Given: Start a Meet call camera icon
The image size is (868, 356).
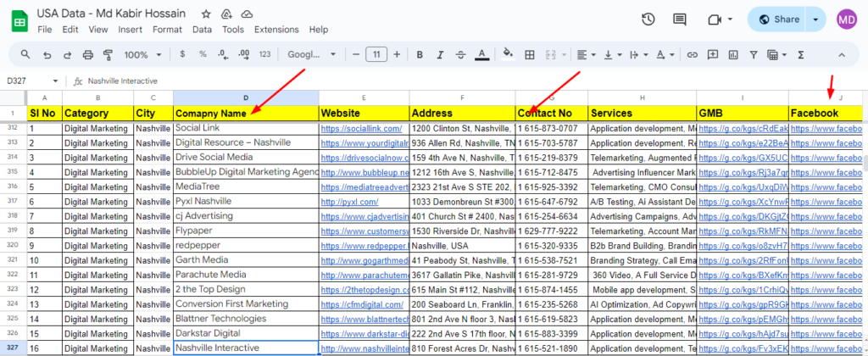Looking at the screenshot, I should 715,19.
